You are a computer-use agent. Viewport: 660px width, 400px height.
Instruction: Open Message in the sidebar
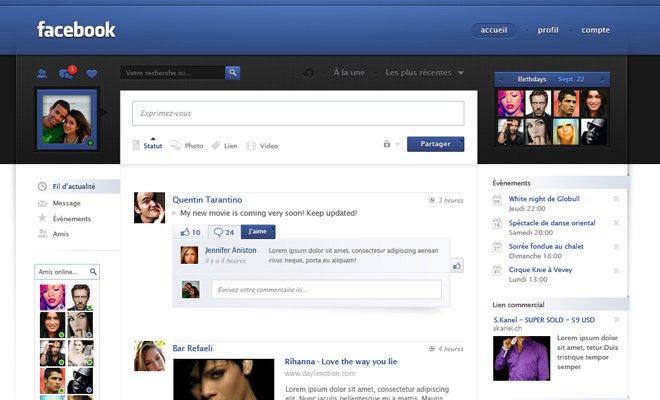(x=67, y=203)
